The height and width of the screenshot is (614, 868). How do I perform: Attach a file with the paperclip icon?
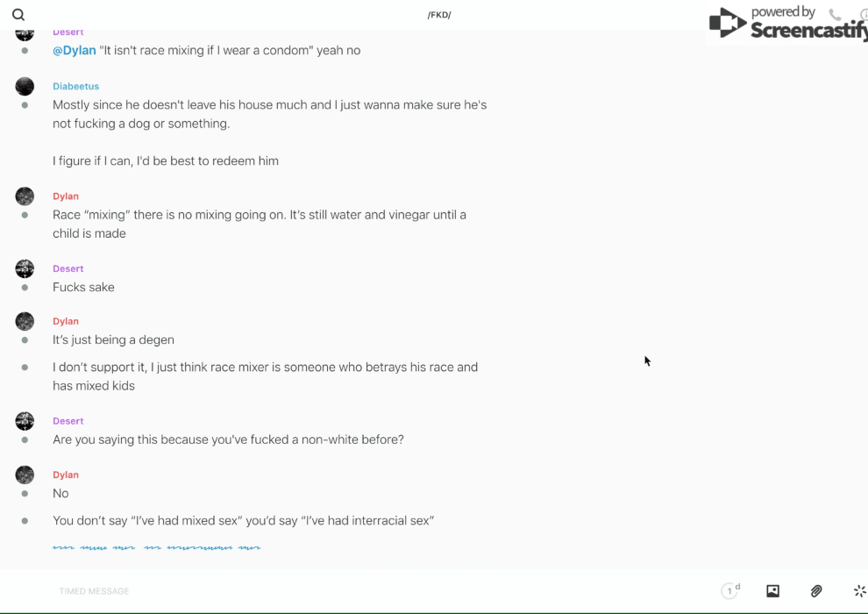816,591
